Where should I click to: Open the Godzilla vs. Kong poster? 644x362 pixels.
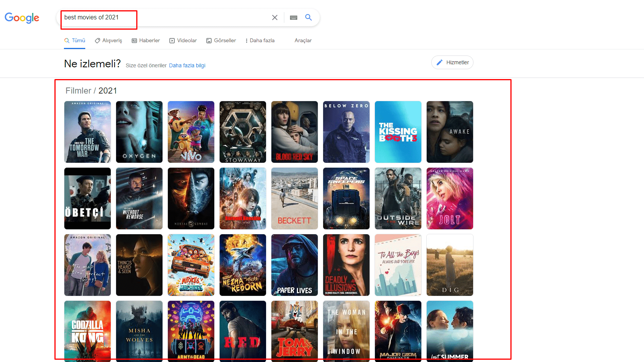point(88,331)
